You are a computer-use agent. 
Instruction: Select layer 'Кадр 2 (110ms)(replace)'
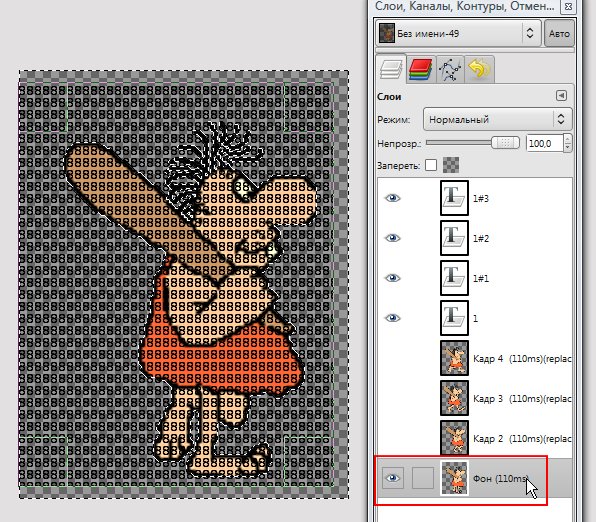pos(522,438)
